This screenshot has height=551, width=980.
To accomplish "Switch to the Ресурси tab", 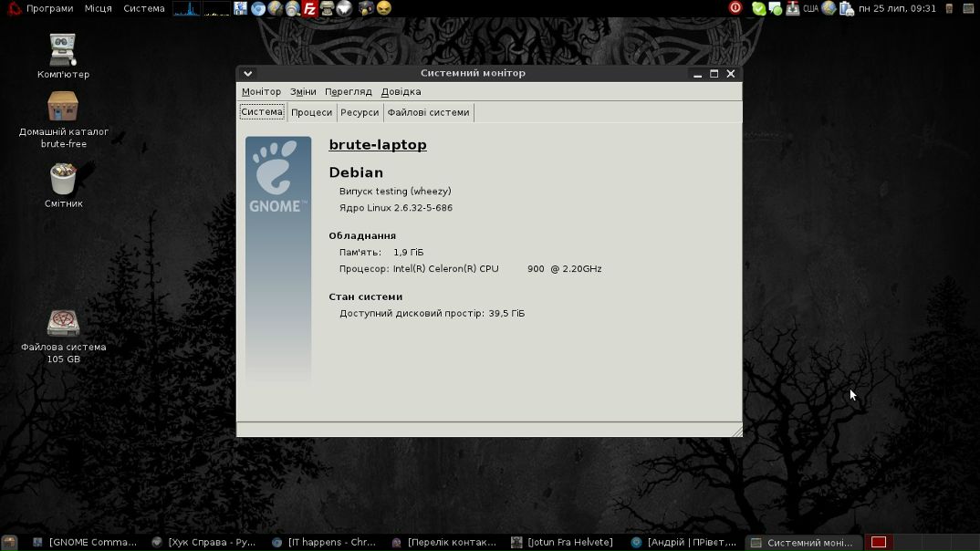I will click(360, 112).
